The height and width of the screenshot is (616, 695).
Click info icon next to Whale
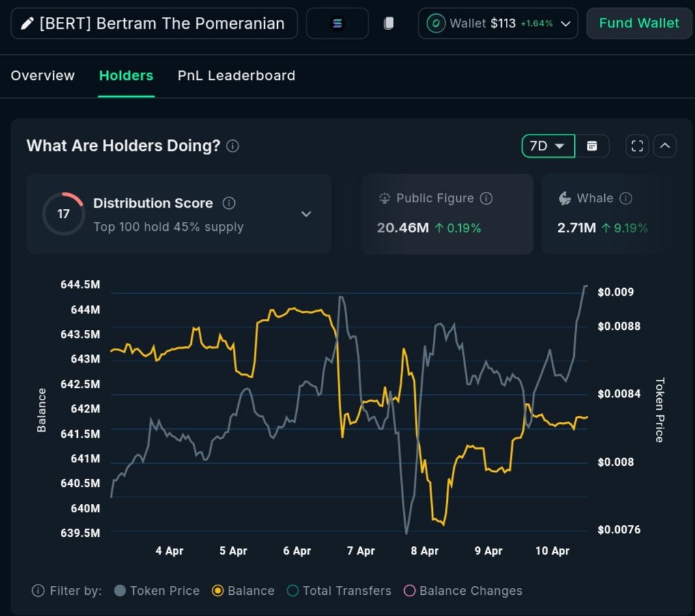point(625,198)
